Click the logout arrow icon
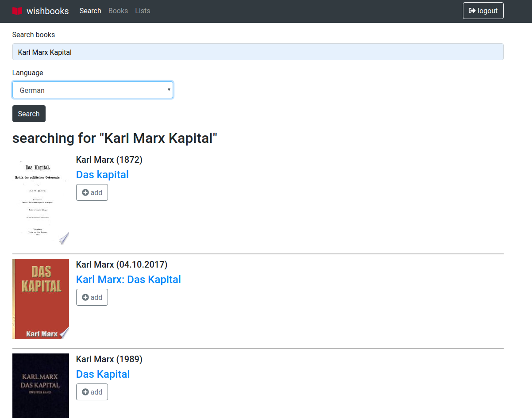Viewport: 532px width, 418px height. pos(472,11)
